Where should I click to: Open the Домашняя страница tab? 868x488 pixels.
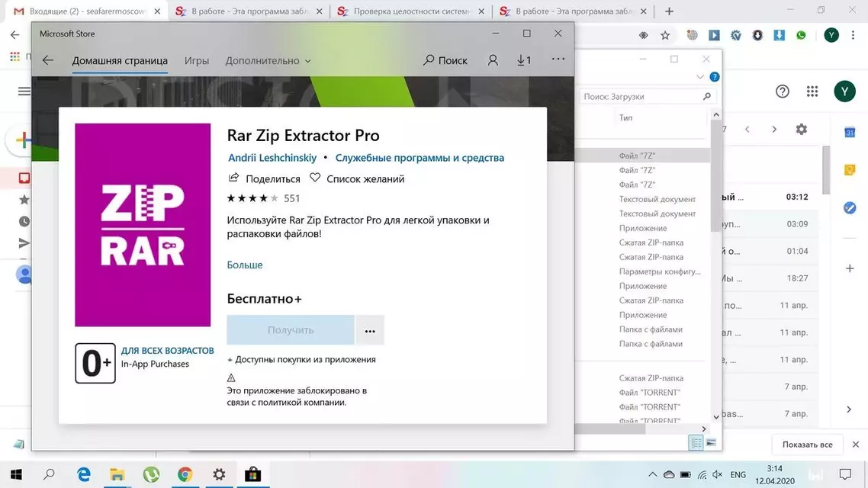coord(120,61)
